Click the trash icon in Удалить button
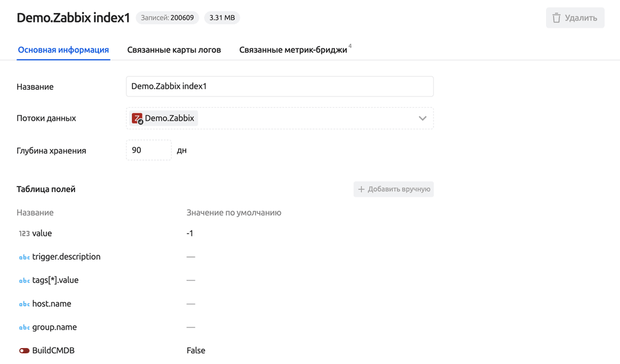The image size is (620, 364). click(x=556, y=18)
